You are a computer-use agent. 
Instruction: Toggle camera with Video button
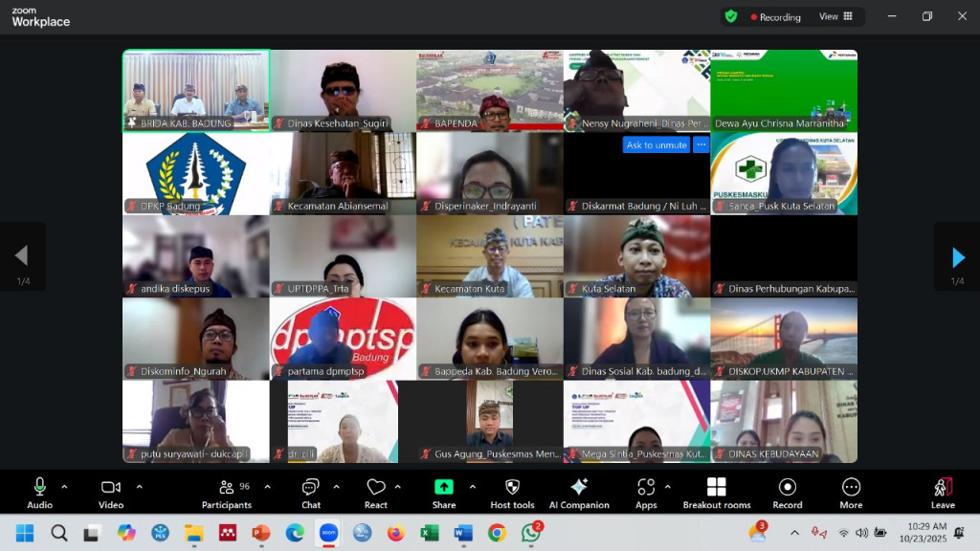(111, 493)
